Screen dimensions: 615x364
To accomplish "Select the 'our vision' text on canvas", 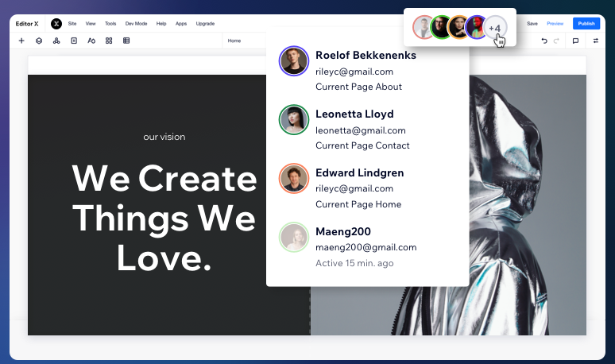I will (164, 137).
